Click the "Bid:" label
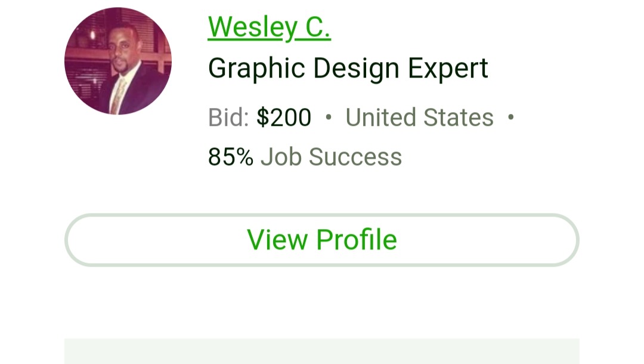The image size is (644, 364). 228,118
